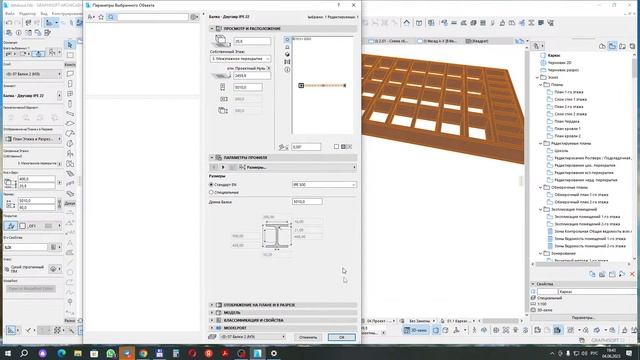
Task: Select the Arrow tool in the toolbox
Action: pos(70,44)
